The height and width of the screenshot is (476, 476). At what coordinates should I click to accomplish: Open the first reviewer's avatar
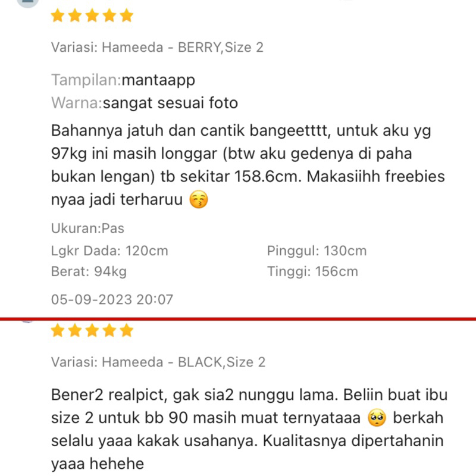pos(27,2)
